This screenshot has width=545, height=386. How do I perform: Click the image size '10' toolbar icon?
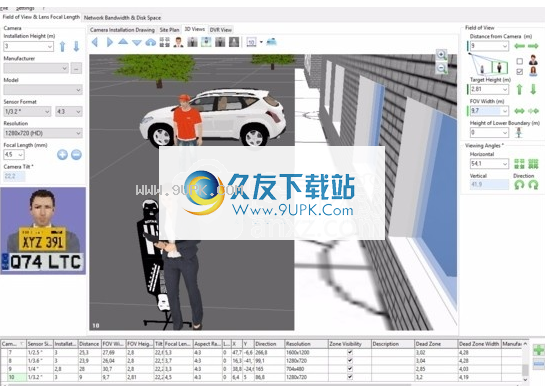point(251,42)
